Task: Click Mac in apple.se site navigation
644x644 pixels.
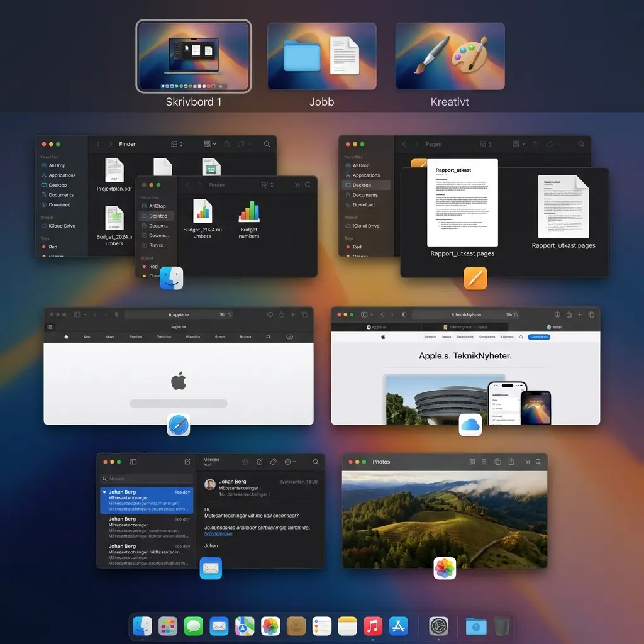Action: coord(87,337)
